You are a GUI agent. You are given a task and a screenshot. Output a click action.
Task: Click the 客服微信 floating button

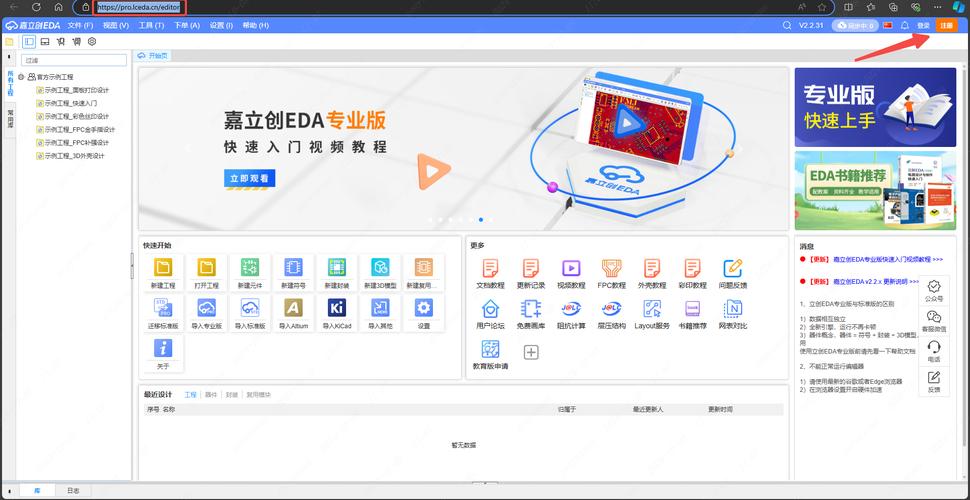(934, 322)
